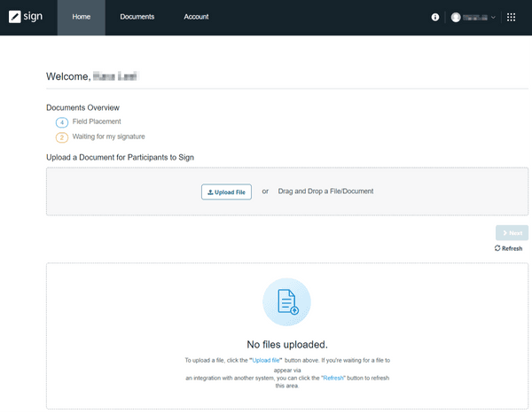Open the apps grid launcher icon
The height and width of the screenshot is (414, 532).
click(511, 17)
